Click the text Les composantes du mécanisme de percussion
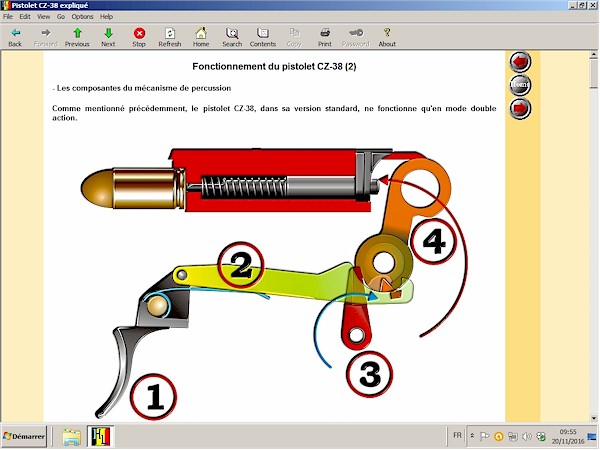 tap(144, 88)
